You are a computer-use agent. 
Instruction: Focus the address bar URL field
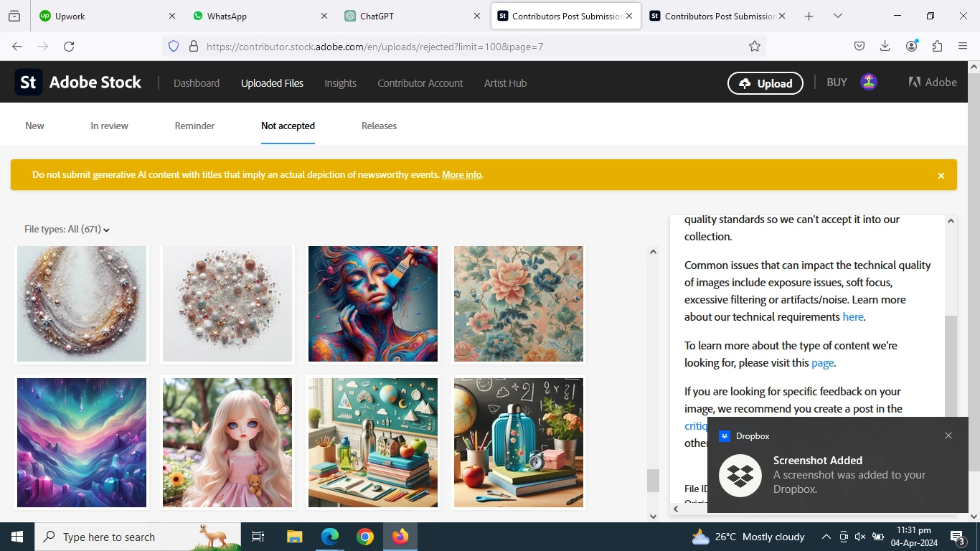473,46
